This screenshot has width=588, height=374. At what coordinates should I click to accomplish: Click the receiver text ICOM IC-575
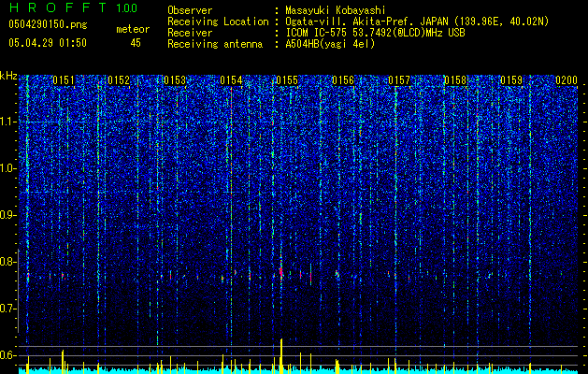pos(317,33)
